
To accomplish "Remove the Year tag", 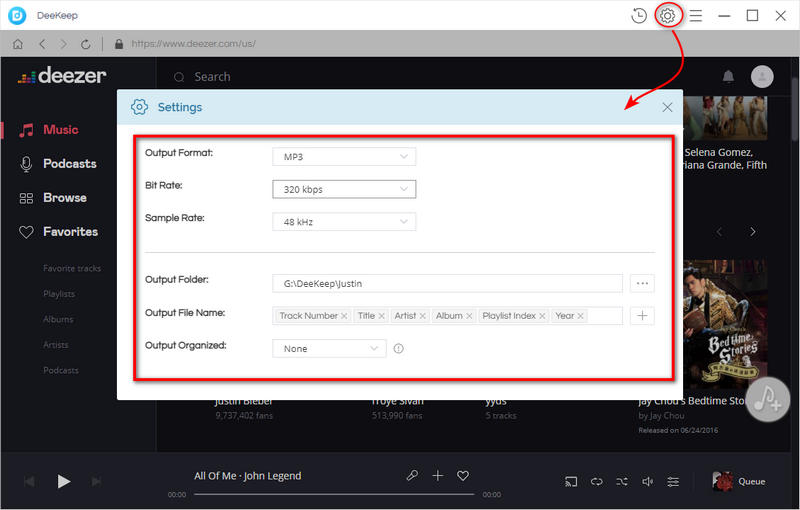I will (x=580, y=316).
